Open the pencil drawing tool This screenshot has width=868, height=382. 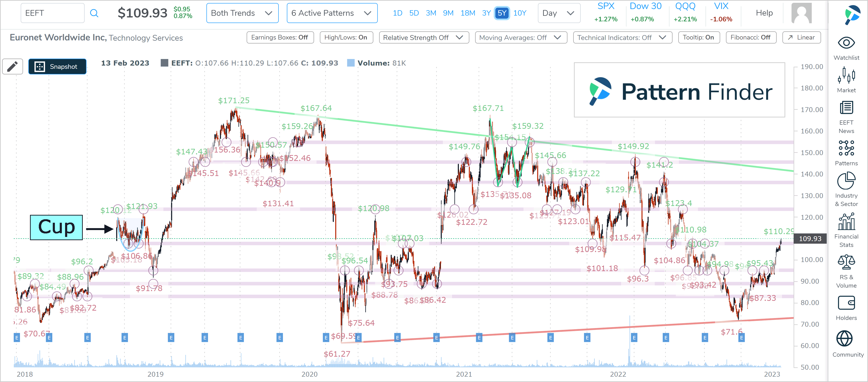(13, 66)
